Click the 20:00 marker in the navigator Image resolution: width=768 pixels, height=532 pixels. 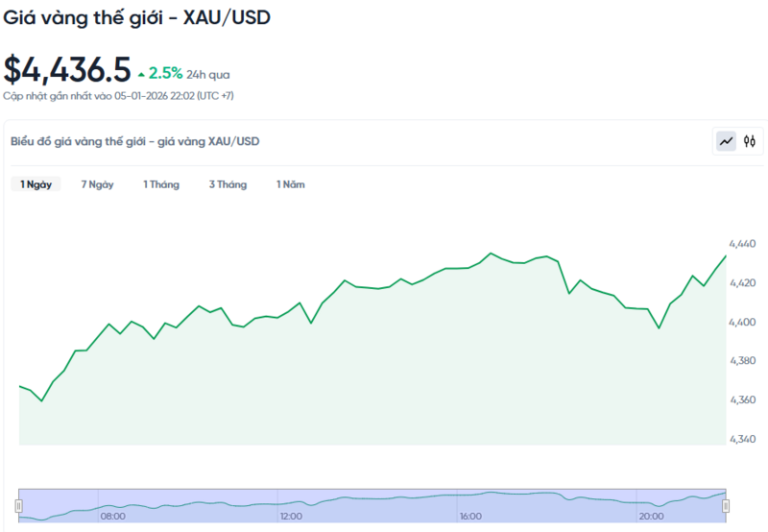click(651, 517)
